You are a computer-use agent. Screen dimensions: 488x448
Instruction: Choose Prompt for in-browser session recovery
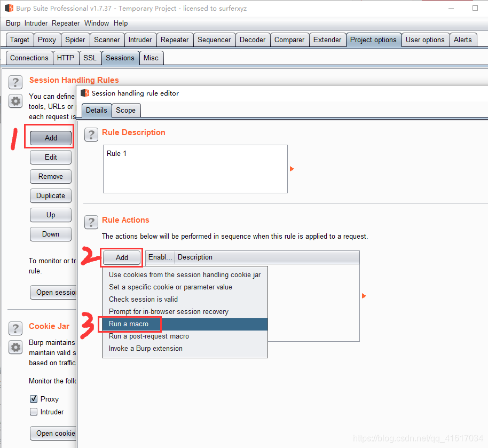point(185,311)
